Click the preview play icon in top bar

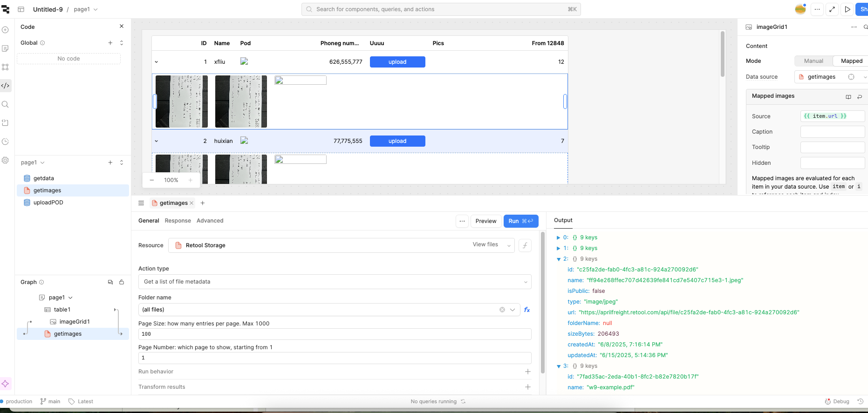[x=847, y=9]
